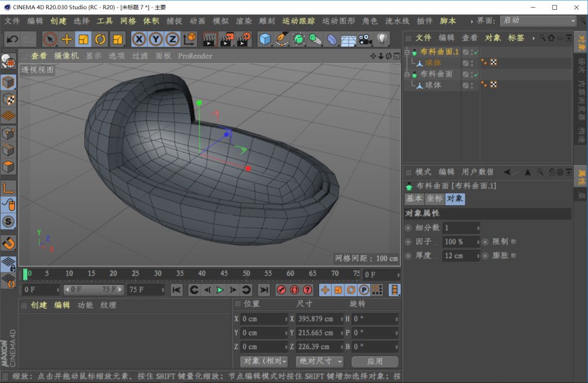The image size is (588, 383).
Task: Click the light bulb icon
Action: pyautogui.click(x=382, y=39)
